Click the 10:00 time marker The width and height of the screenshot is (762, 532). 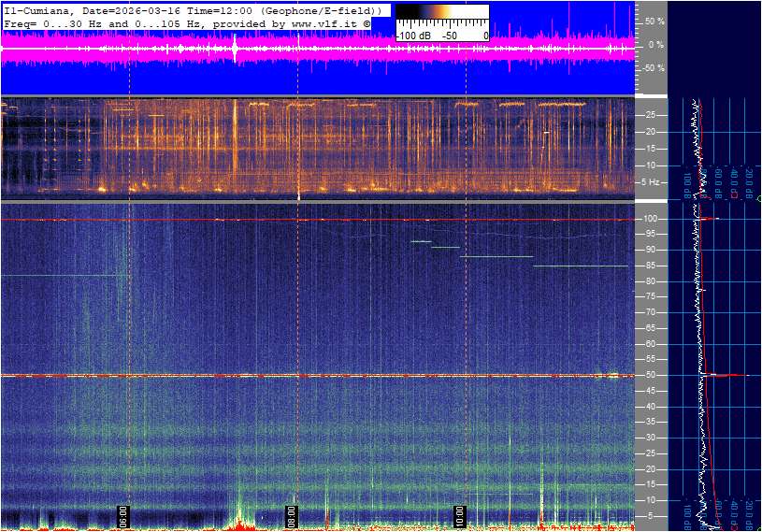[459, 516]
